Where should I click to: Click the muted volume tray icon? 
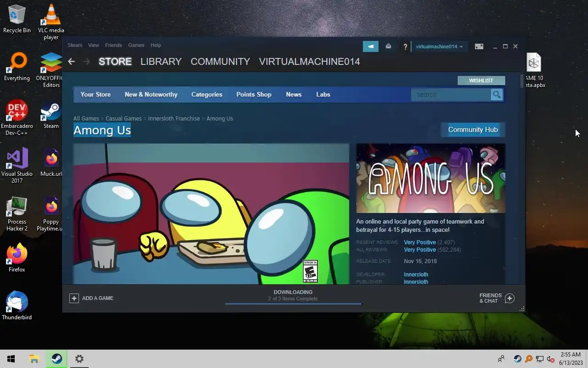pos(551,359)
